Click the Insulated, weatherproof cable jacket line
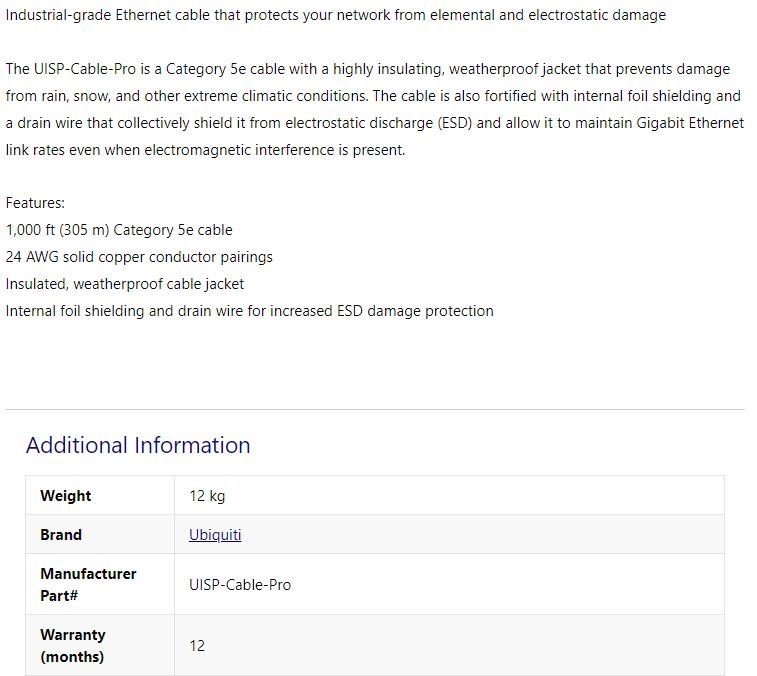Viewport: 757px width, 676px height. (125, 283)
